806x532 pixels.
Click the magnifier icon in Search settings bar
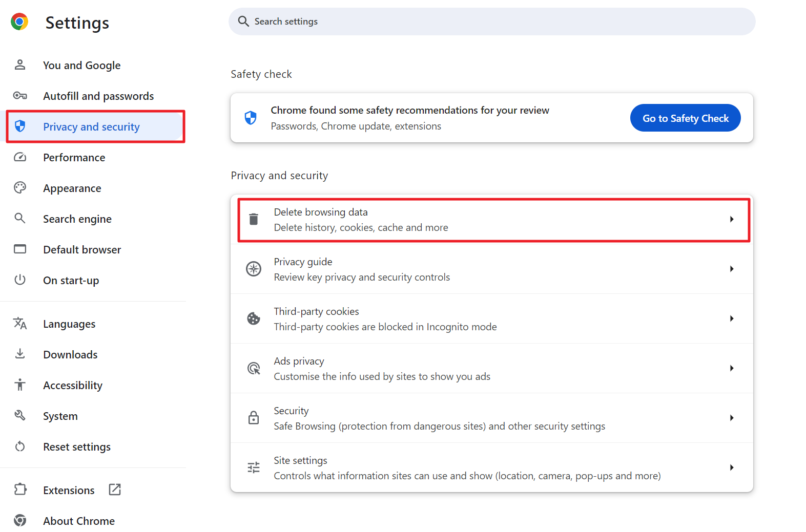[x=243, y=22]
